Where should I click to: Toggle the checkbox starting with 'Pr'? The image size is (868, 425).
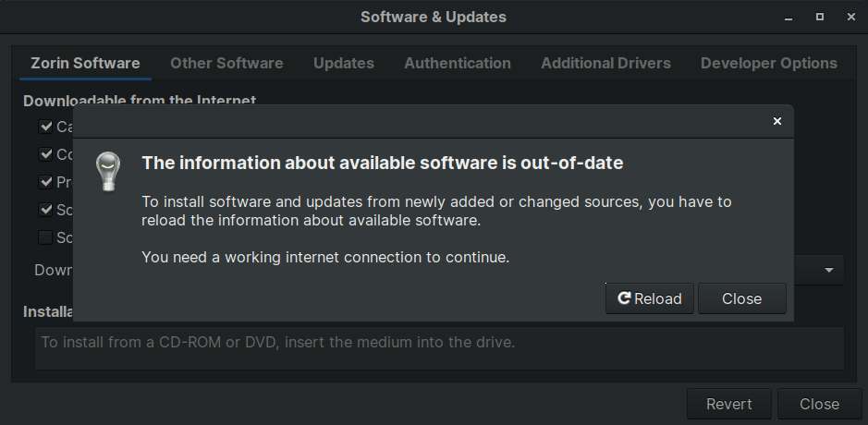coord(45,181)
